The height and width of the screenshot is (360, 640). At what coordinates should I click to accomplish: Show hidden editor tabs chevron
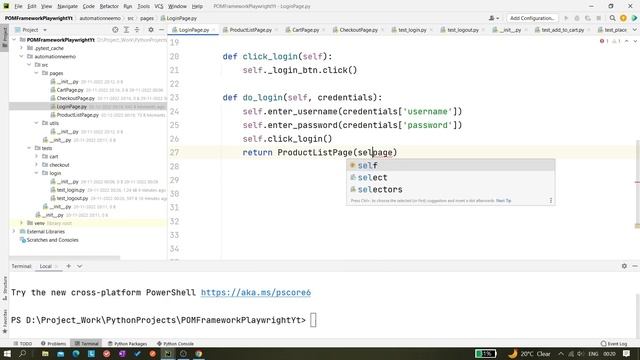(x=635, y=30)
